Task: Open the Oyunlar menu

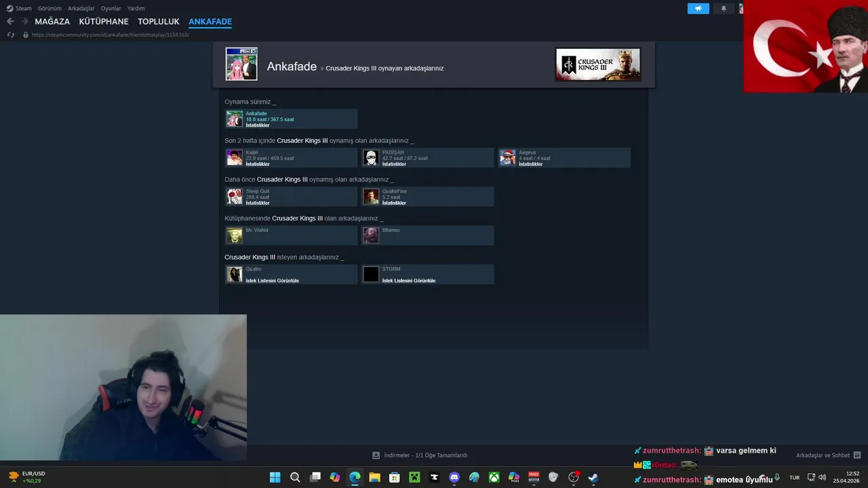Action: pos(111,8)
